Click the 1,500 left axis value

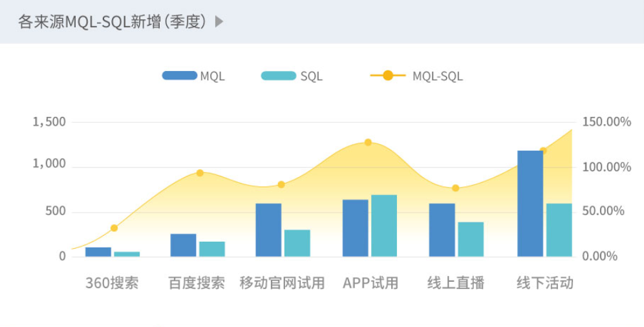coord(49,122)
